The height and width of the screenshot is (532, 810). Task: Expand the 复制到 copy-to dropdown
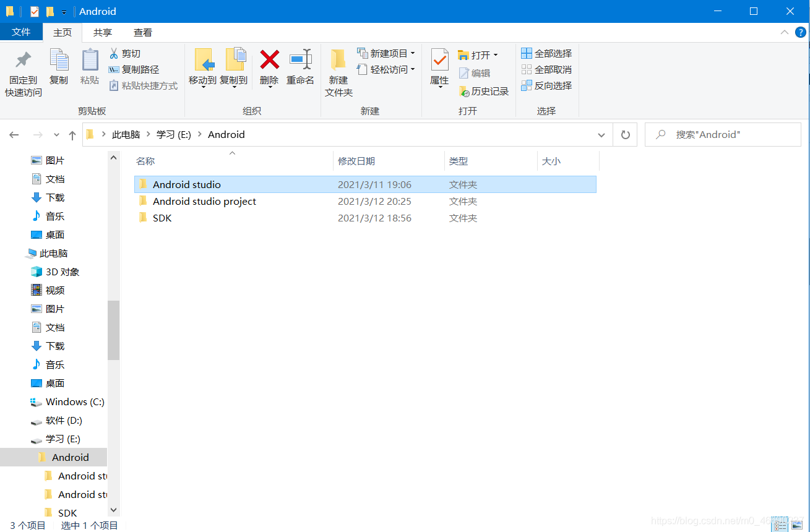[x=234, y=87]
